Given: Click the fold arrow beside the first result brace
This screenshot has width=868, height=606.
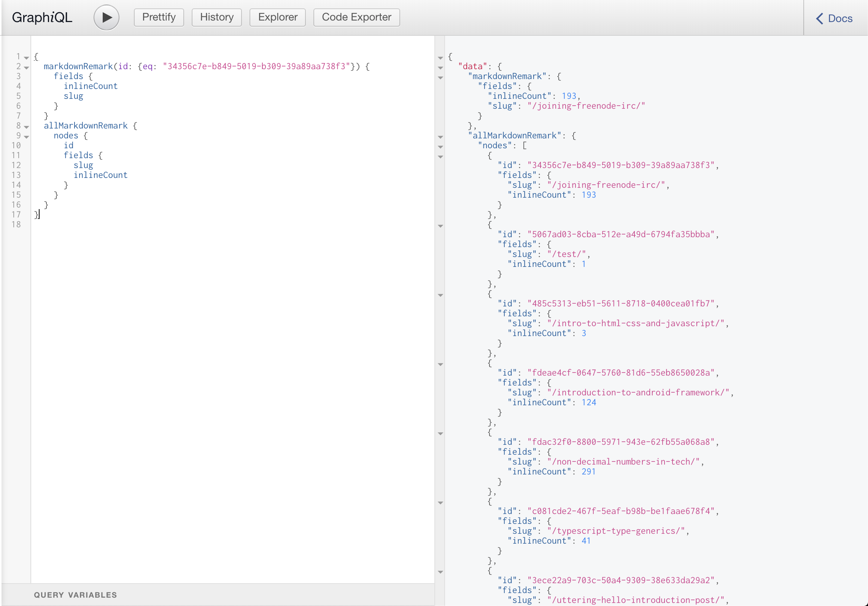Looking at the screenshot, I should point(440,57).
